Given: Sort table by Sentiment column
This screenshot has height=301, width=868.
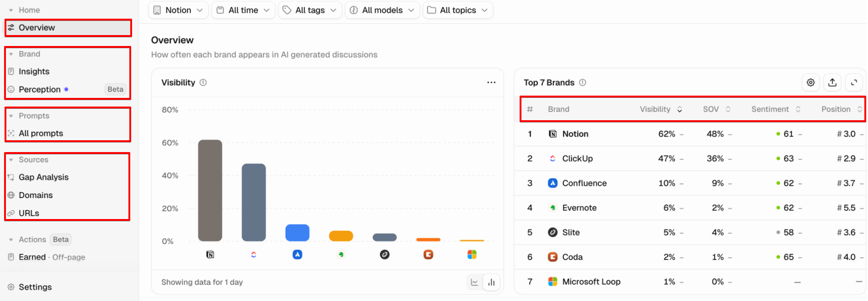Looking at the screenshot, I should [776, 109].
